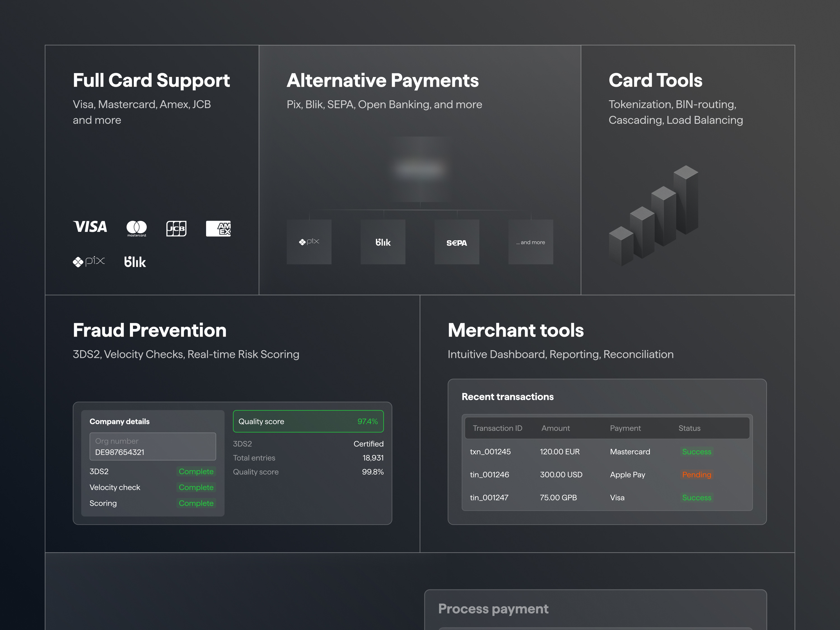Select the Blik payment tile
The image size is (840, 630).
coord(383,242)
